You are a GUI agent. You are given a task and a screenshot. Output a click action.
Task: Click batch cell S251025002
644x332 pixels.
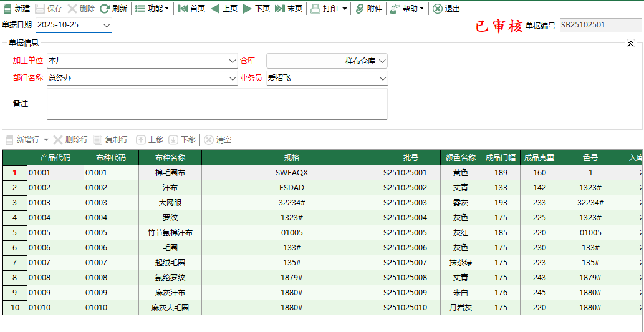point(411,188)
